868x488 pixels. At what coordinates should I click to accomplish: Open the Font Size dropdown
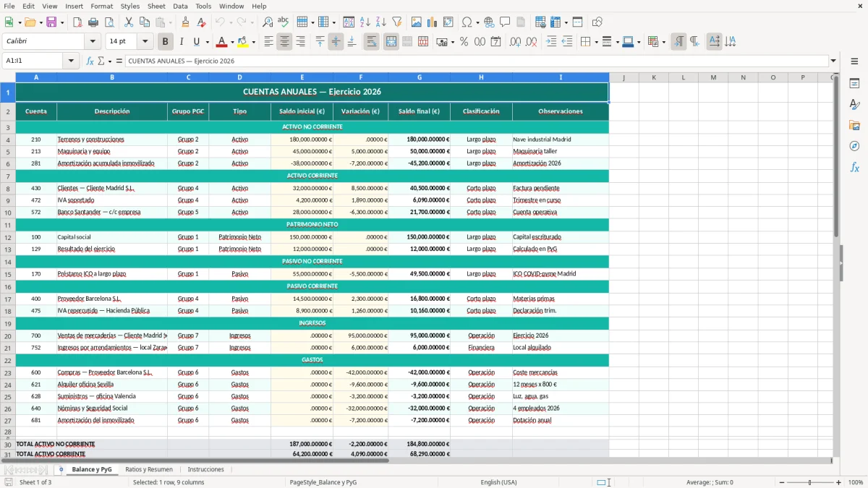[x=145, y=42]
